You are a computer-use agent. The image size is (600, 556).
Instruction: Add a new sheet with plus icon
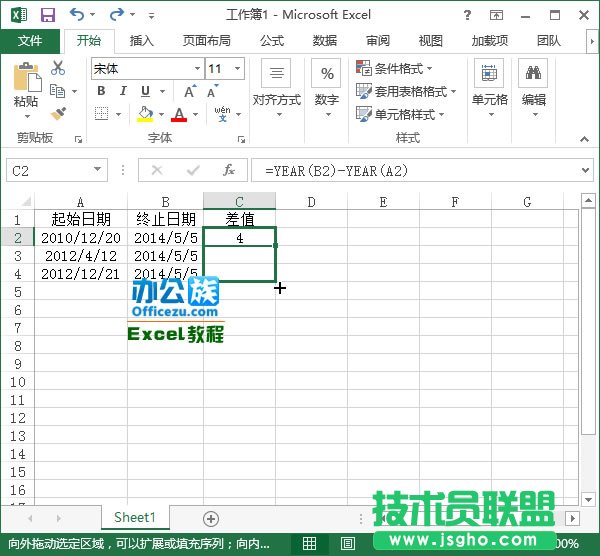(211, 518)
